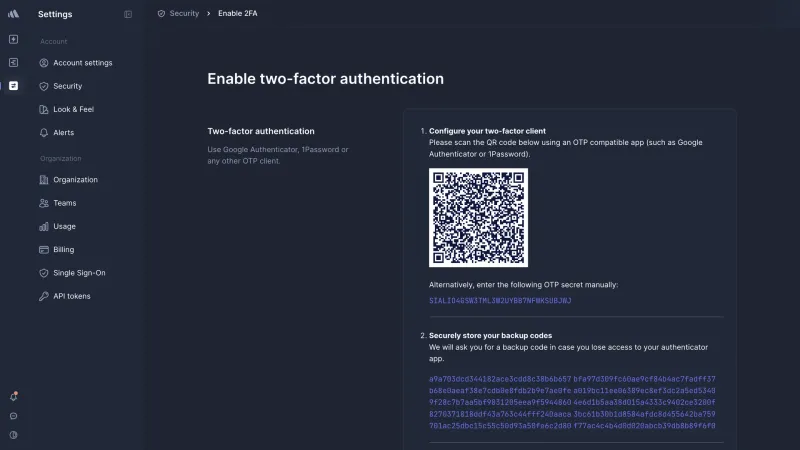Click the chat bubble icon in sidebar
800x450 pixels.
(x=14, y=416)
